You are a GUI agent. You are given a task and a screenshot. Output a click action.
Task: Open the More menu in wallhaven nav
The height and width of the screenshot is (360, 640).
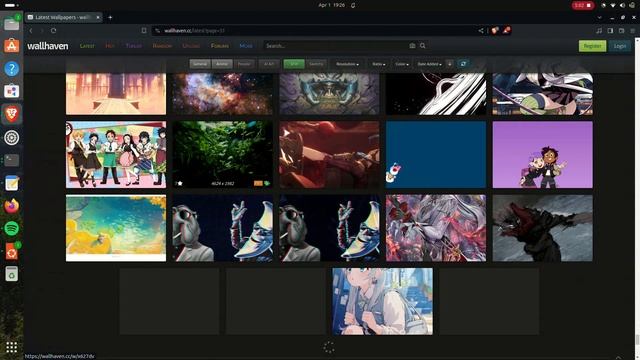tap(246, 46)
